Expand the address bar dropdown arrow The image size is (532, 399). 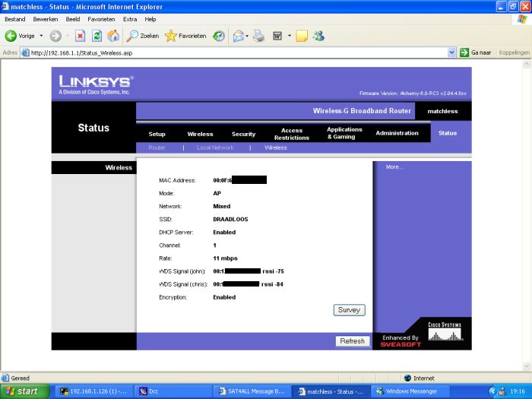(451, 52)
